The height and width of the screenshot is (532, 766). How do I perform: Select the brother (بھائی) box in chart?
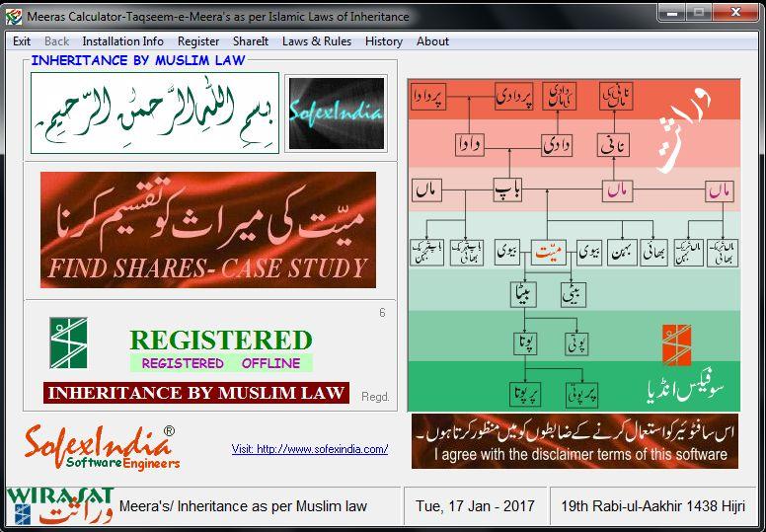653,253
